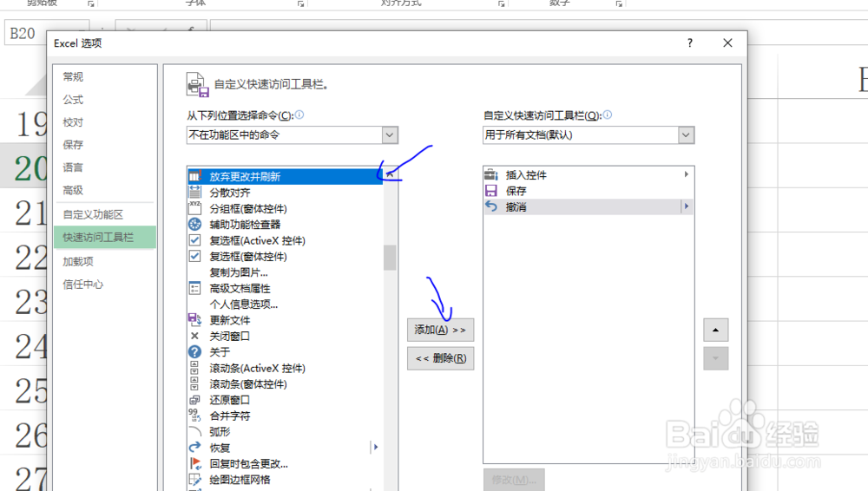
Task: Open the 用于所有文档(默认) dropdown
Action: click(x=686, y=135)
